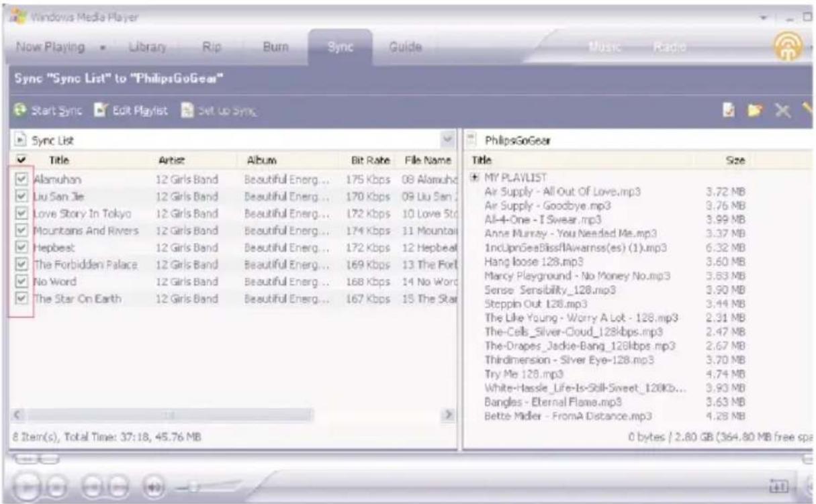Uncheck the Alamuhan track checkbox

pos(21,179)
